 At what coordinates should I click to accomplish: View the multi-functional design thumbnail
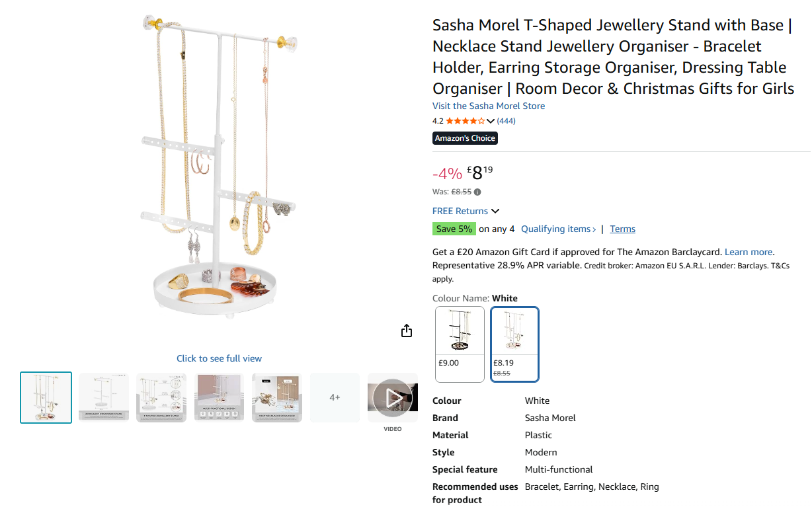219,397
